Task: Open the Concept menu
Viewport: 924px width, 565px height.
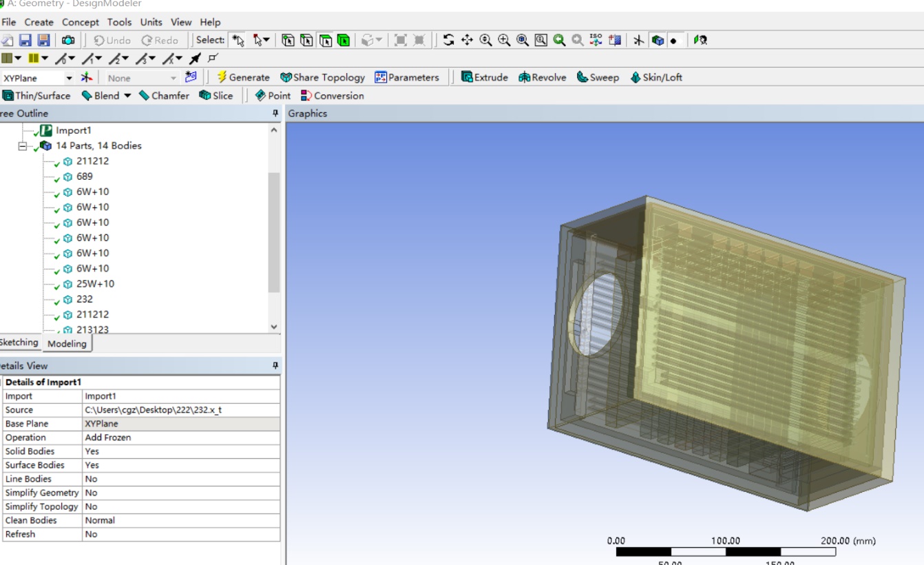Action: 80,22
